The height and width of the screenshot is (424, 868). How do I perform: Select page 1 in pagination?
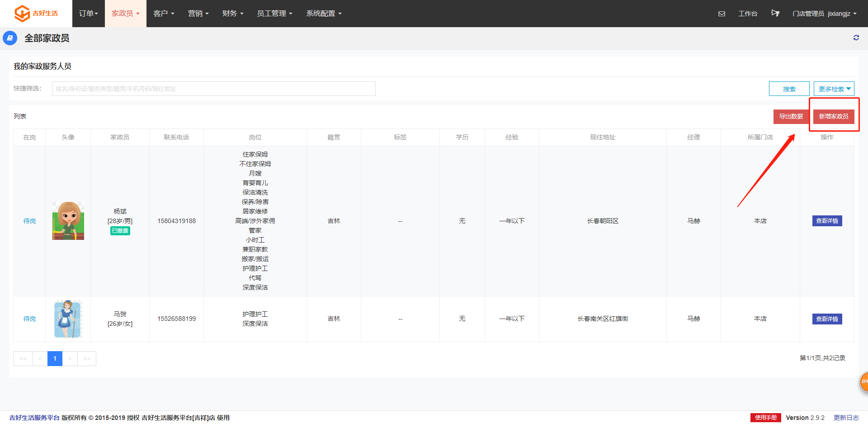click(55, 358)
